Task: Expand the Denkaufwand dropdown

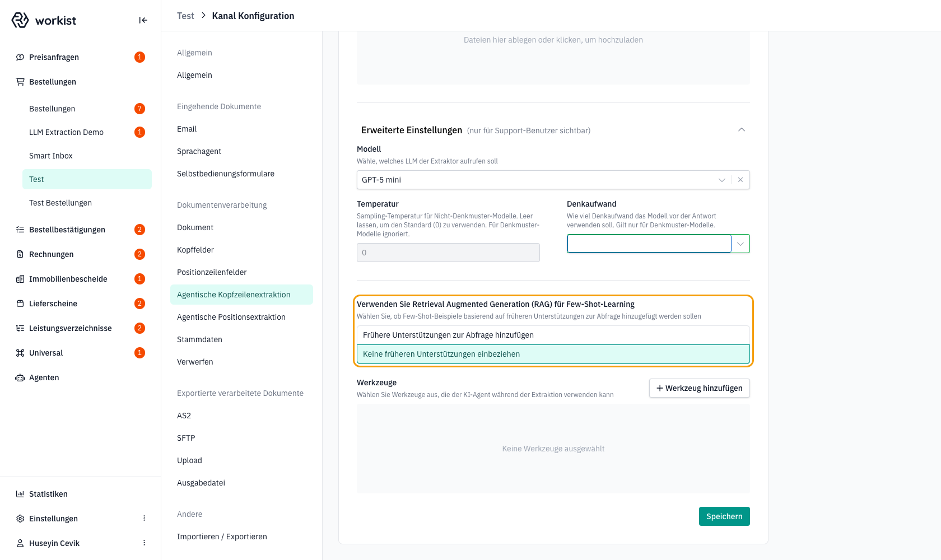Action: pos(740,244)
